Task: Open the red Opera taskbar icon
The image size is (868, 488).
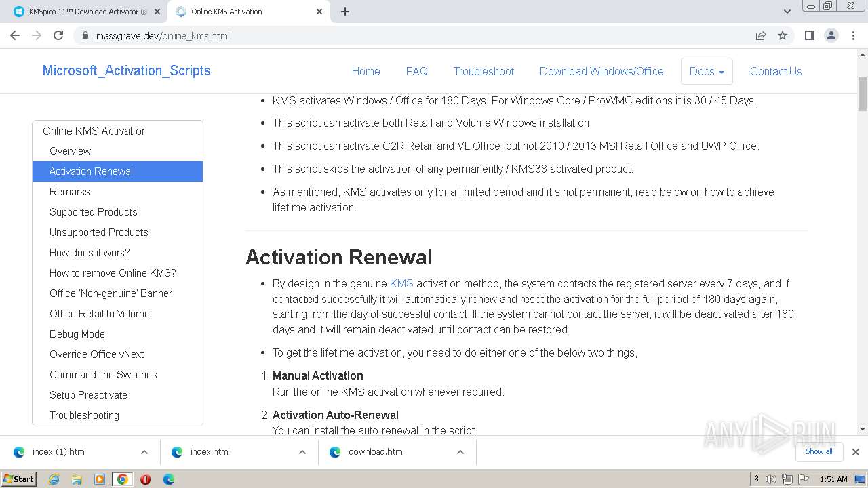Action: tap(145, 479)
